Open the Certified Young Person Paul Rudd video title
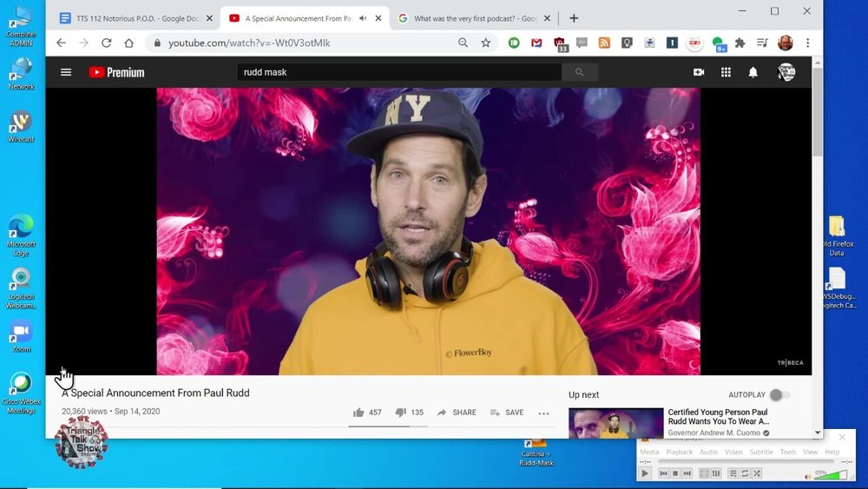Screen dimensions: 868x489 coord(718,416)
